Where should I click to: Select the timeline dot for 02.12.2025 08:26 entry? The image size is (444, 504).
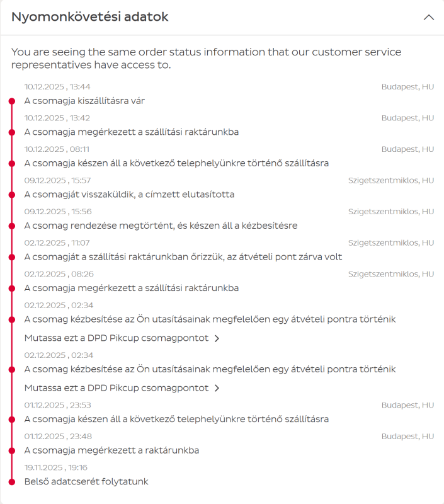[11, 288]
